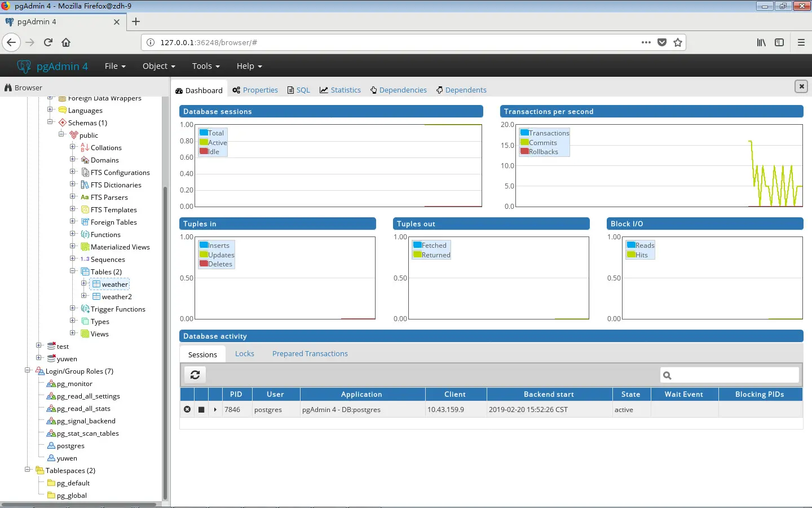Bookmark this page with star icon
The height and width of the screenshot is (508, 812).
tap(678, 42)
